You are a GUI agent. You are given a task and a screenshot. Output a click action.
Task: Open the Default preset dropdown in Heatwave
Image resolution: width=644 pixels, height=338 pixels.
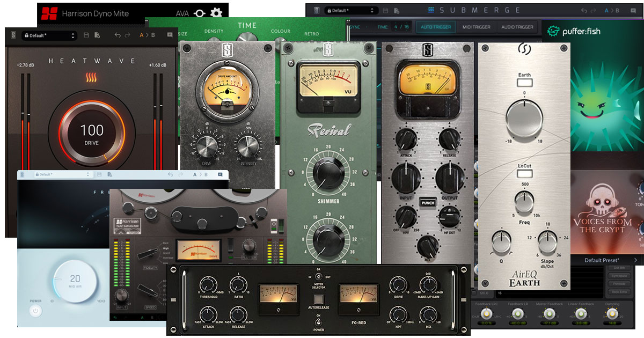point(49,35)
